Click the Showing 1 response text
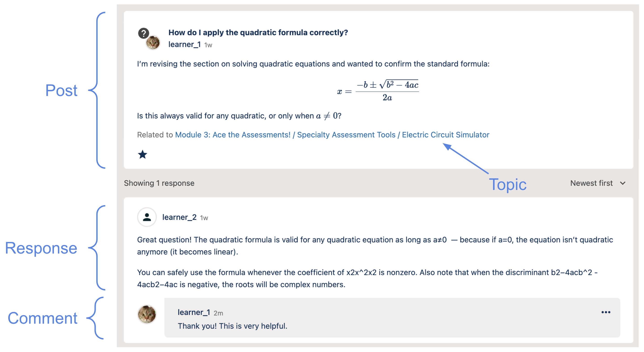Screen dimensions: 644x352 pyautogui.click(x=159, y=183)
